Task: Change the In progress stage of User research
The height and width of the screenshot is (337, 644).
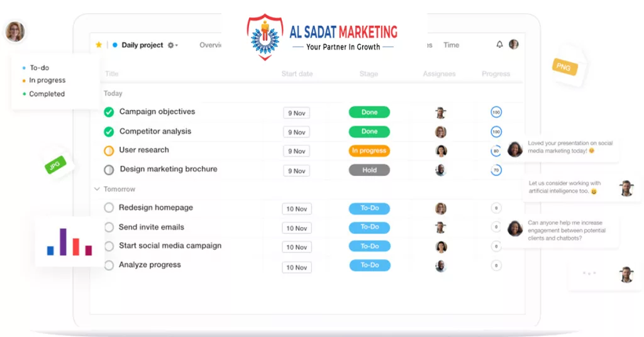Action: tap(369, 151)
